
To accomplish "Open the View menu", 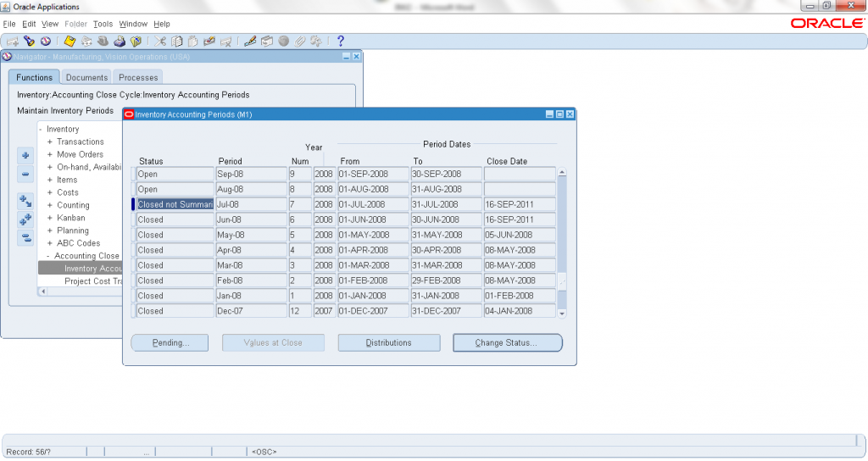I will click(50, 25).
